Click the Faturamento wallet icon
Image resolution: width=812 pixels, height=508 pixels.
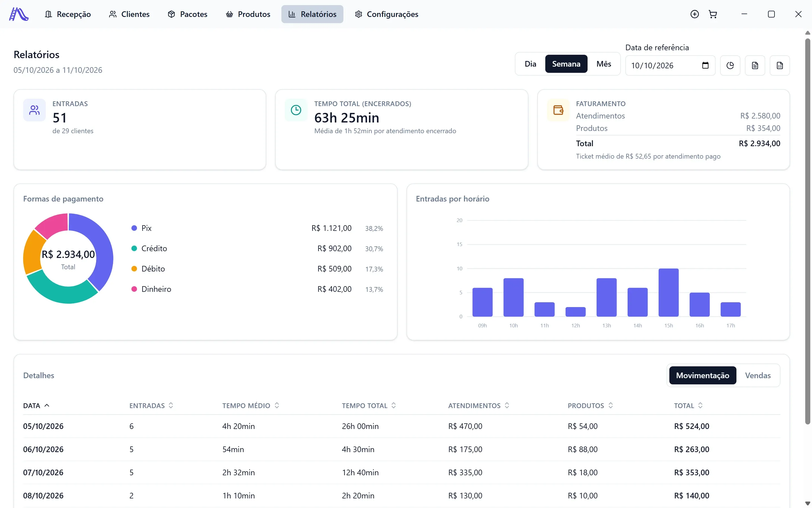pos(558,110)
